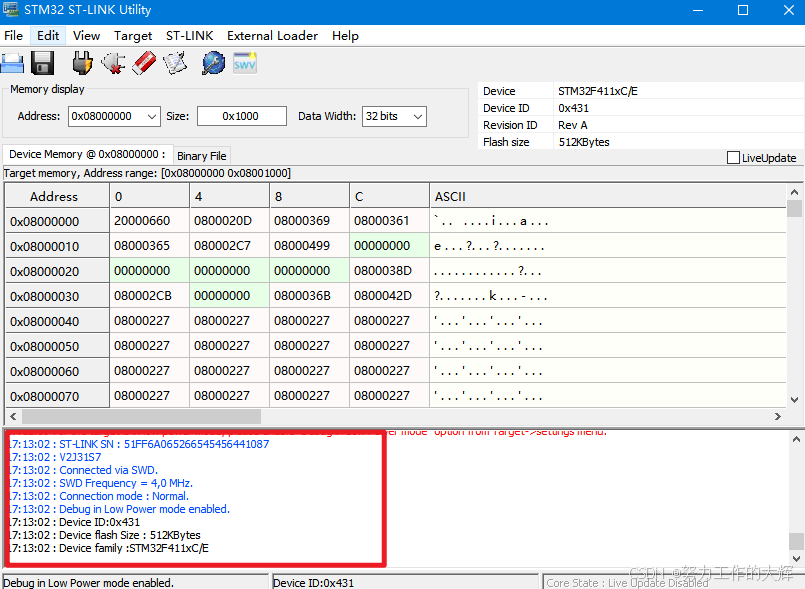The width and height of the screenshot is (805, 589).
Task: Open the Address dropdown arrow
Action: pyautogui.click(x=151, y=117)
